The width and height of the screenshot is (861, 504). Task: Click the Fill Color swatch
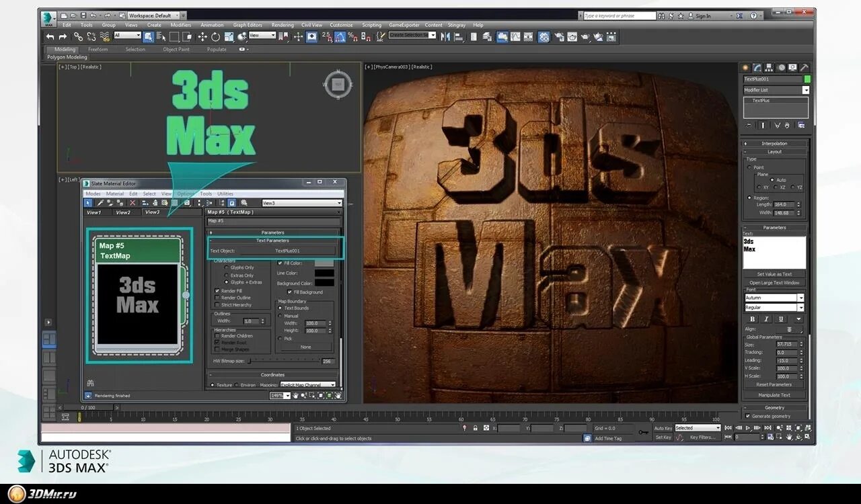[323, 263]
